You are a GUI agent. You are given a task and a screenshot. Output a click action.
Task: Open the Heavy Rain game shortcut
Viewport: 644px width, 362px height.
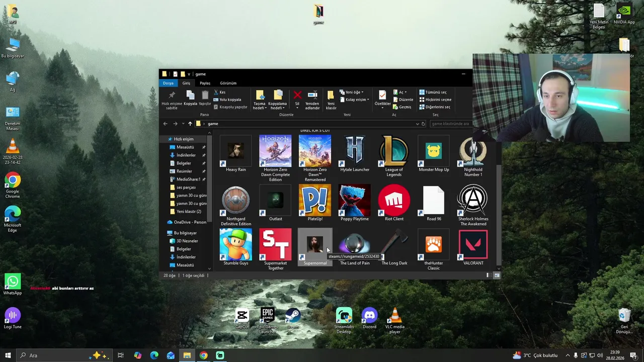point(235,154)
